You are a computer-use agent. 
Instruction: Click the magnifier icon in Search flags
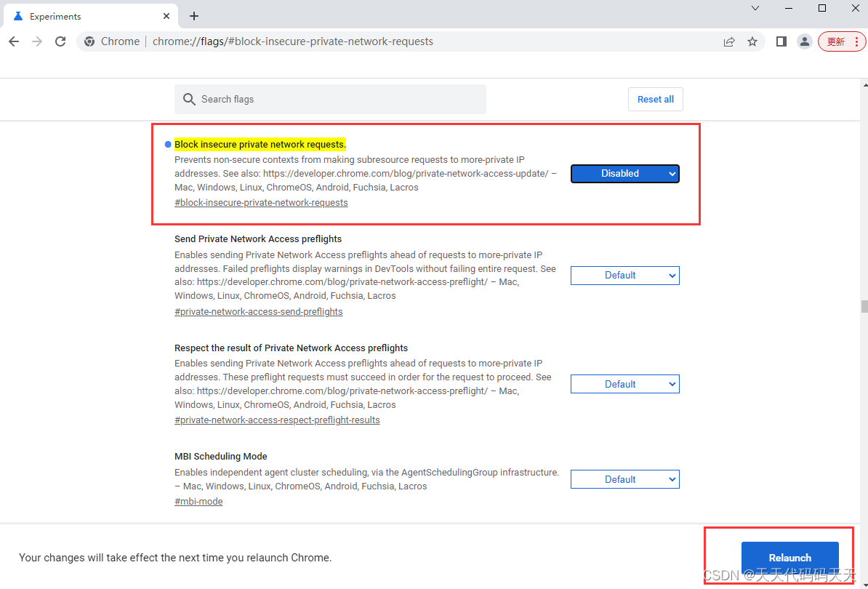click(189, 99)
